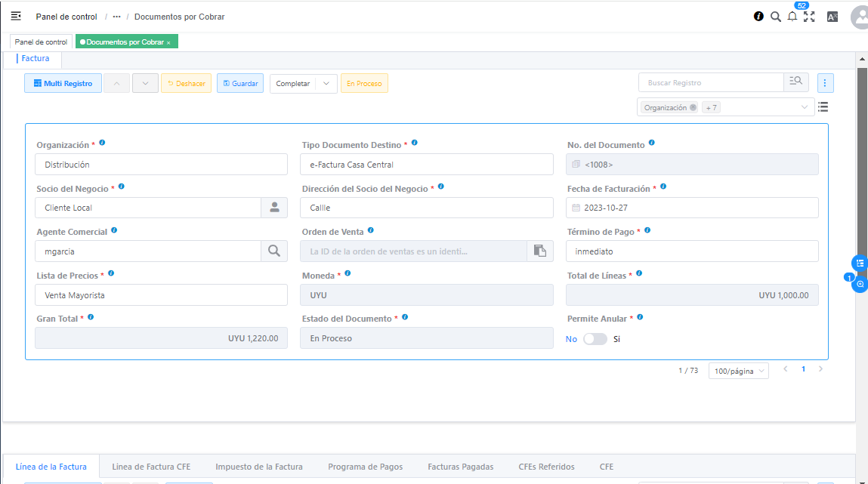The height and width of the screenshot is (484, 868).
Task: Click the hamburger menu collapse icon
Action: pos(16,16)
